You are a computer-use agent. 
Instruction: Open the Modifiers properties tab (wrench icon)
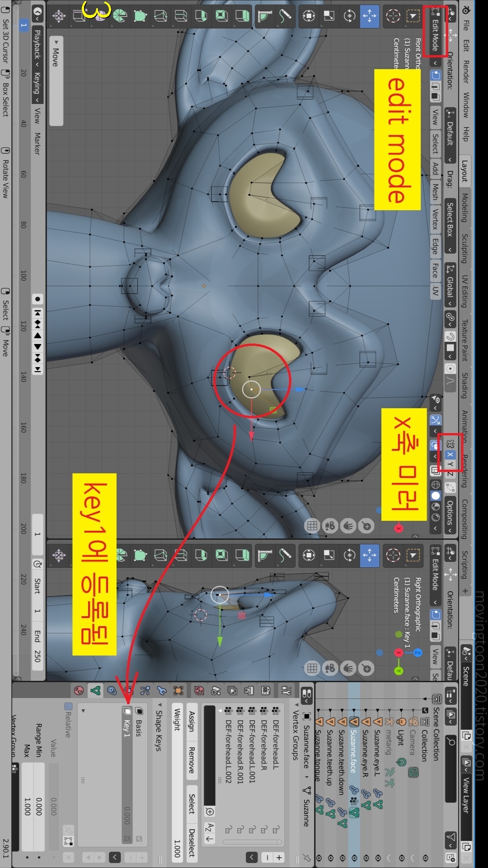162,690
